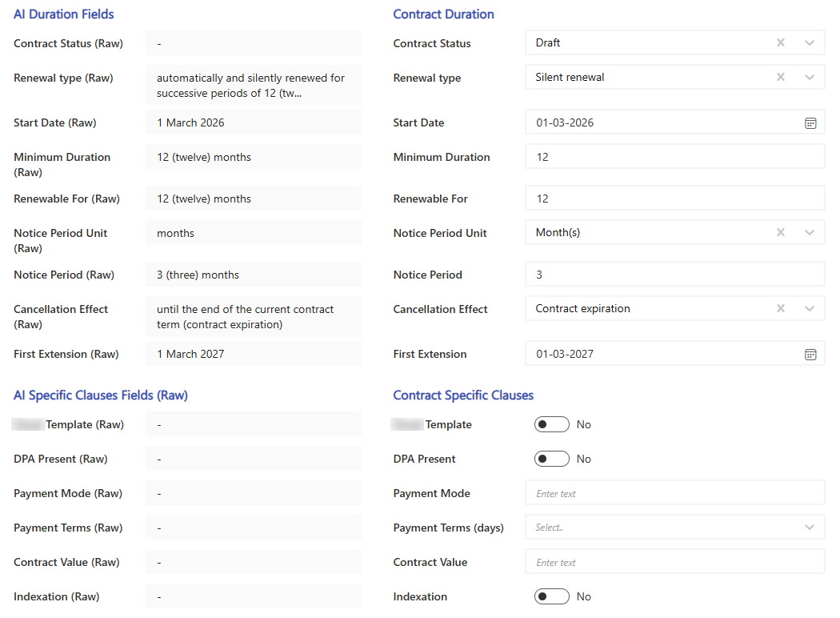Image resolution: width=840 pixels, height=618 pixels.
Task: Click the First Extension date field
Action: 675,354
